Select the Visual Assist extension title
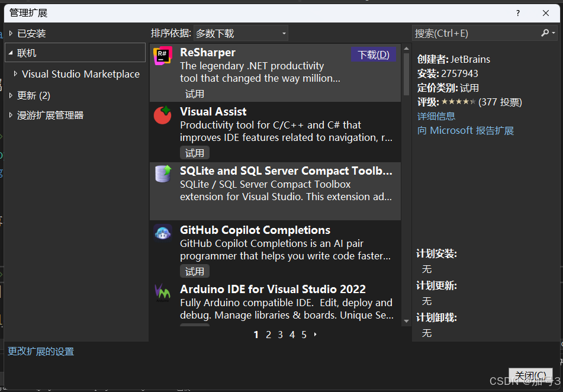This screenshot has width=563, height=392. (x=213, y=112)
